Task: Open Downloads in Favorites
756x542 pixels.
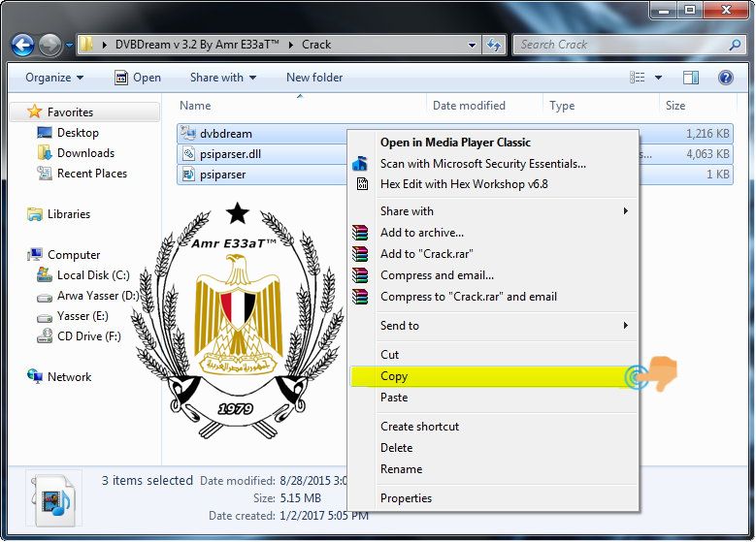Action: point(85,153)
